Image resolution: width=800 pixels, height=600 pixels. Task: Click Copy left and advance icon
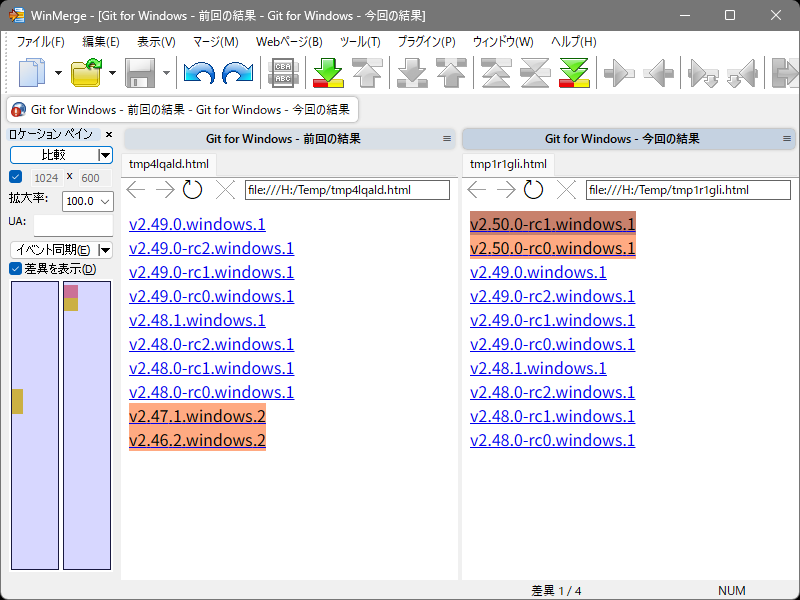coord(742,73)
